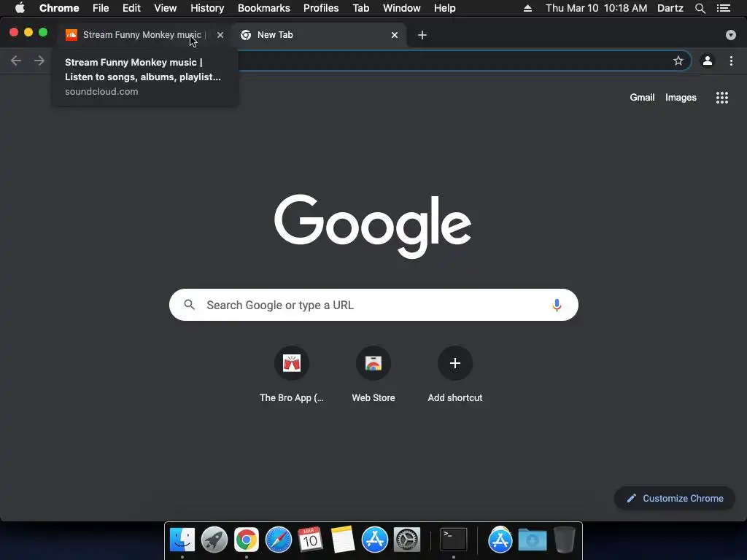Open the Tab menu
747x560 pixels.
coord(361,8)
